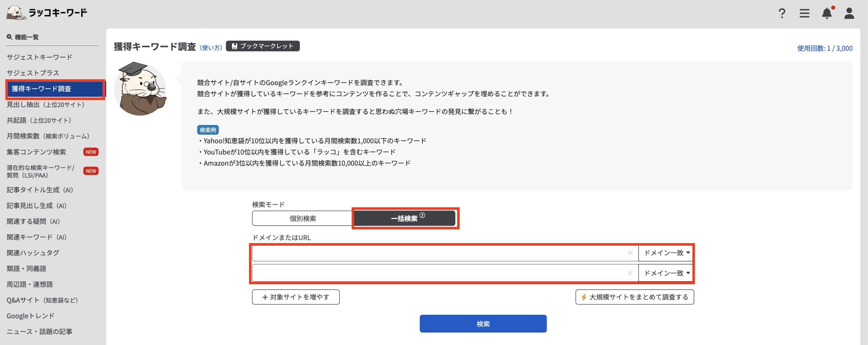
Task: Open notifications bell icon
Action: pos(827,13)
